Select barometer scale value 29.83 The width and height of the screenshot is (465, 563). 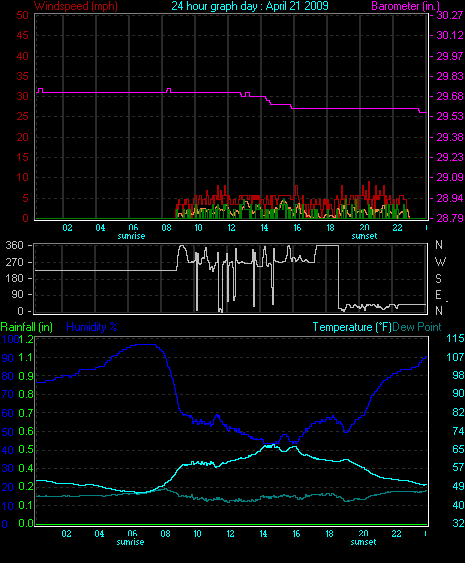(450, 76)
